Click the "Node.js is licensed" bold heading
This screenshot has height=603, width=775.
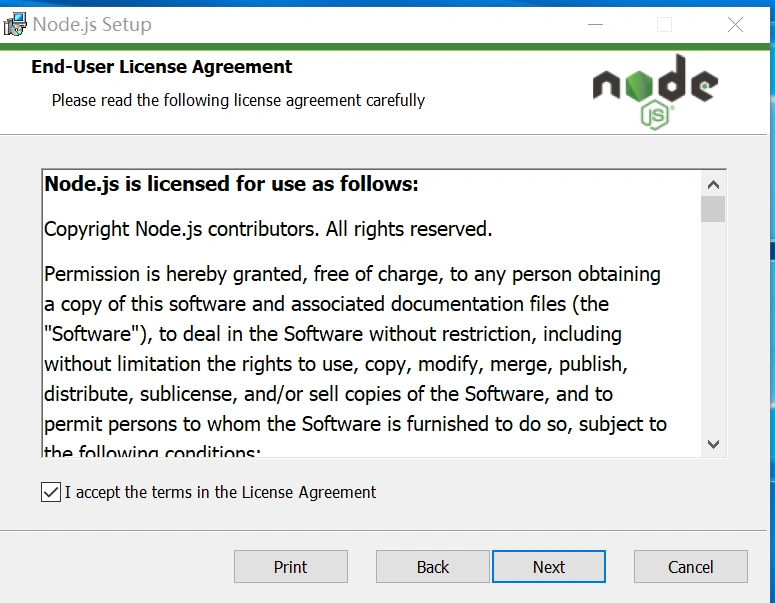pos(231,184)
